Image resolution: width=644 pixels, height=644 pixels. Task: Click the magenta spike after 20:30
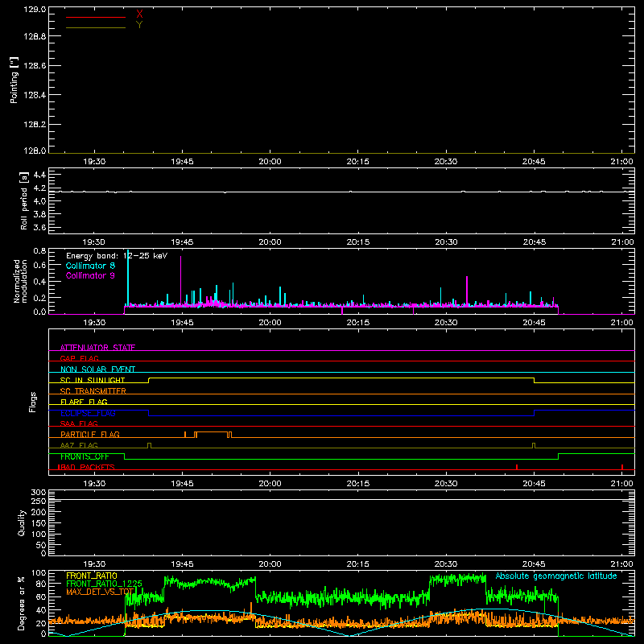[467, 291]
